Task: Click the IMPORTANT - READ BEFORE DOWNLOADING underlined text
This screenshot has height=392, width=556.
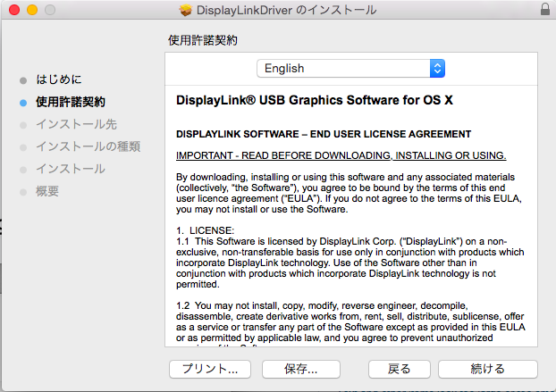Action: pos(341,155)
